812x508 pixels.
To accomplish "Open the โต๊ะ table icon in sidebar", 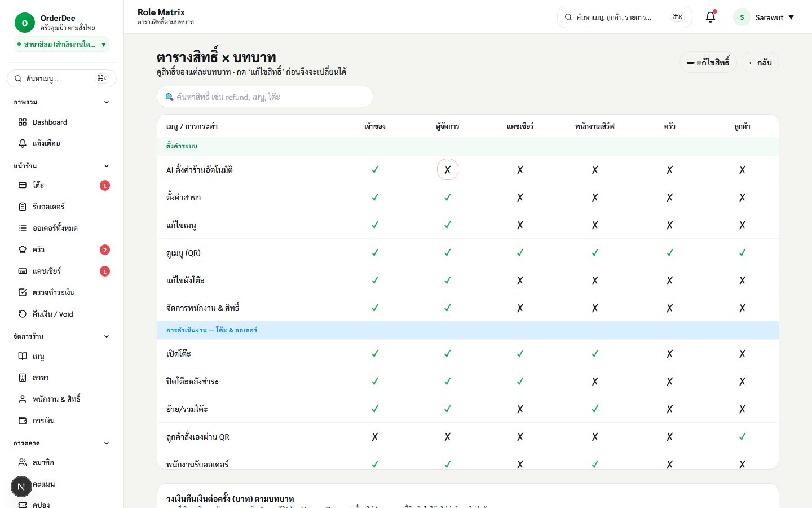I will [23, 185].
